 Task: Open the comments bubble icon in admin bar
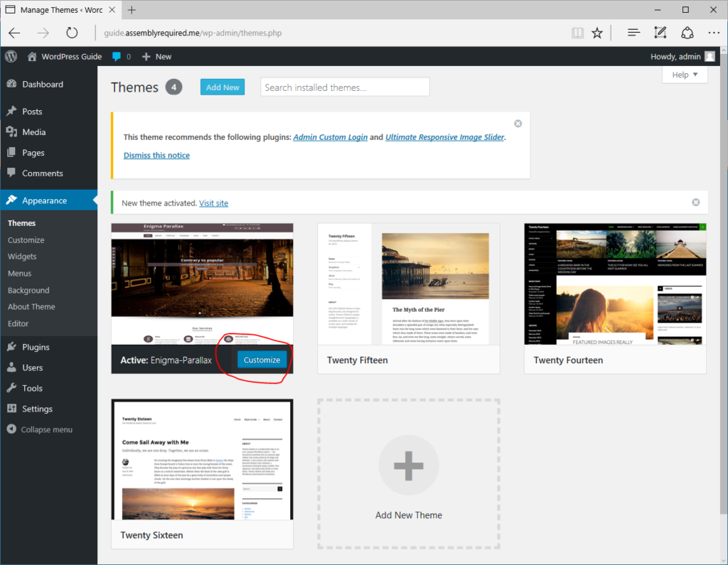click(x=117, y=56)
